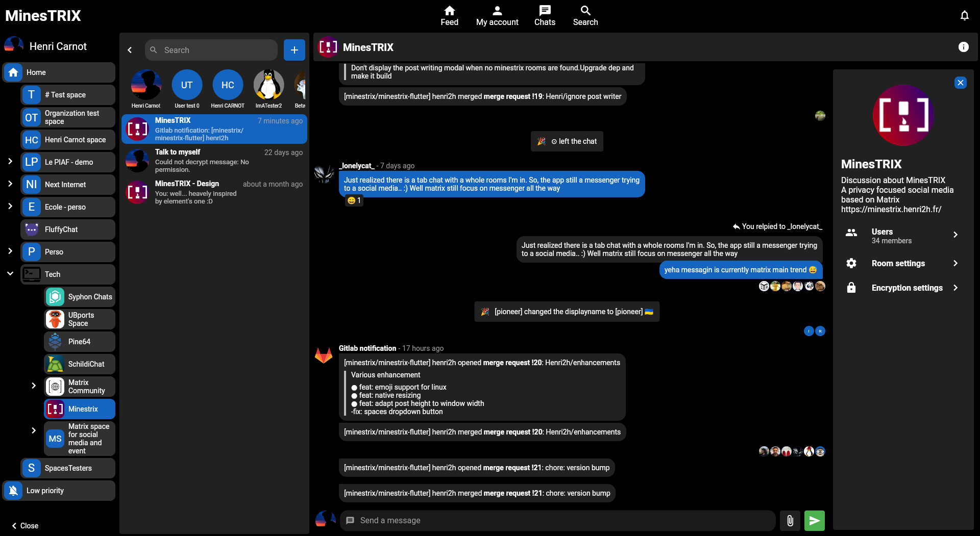The image size is (980, 536).
Task: Click the room info icon
Action: [x=963, y=47]
